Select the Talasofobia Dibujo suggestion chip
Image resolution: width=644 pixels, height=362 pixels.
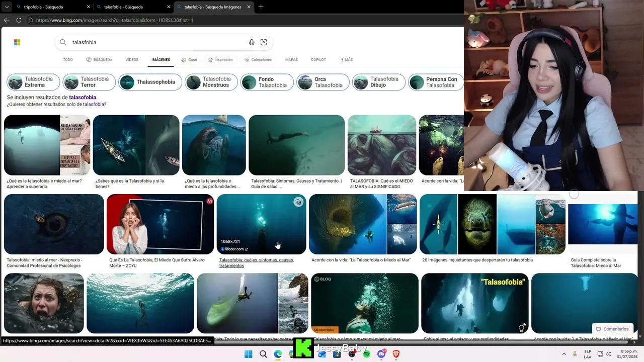[379, 82]
